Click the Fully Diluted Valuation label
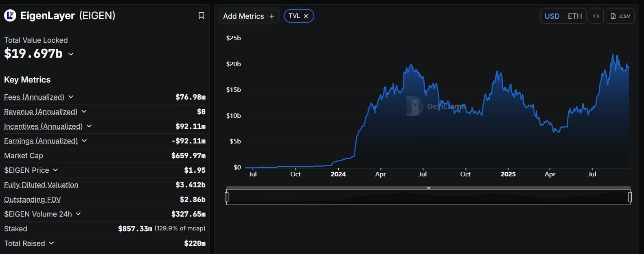 click(x=41, y=185)
